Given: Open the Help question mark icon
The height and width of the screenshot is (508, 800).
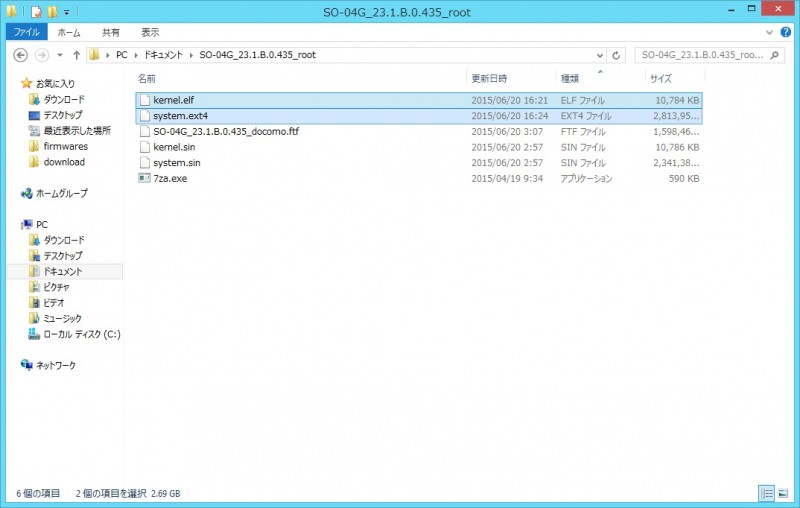Looking at the screenshot, I should pos(786,32).
